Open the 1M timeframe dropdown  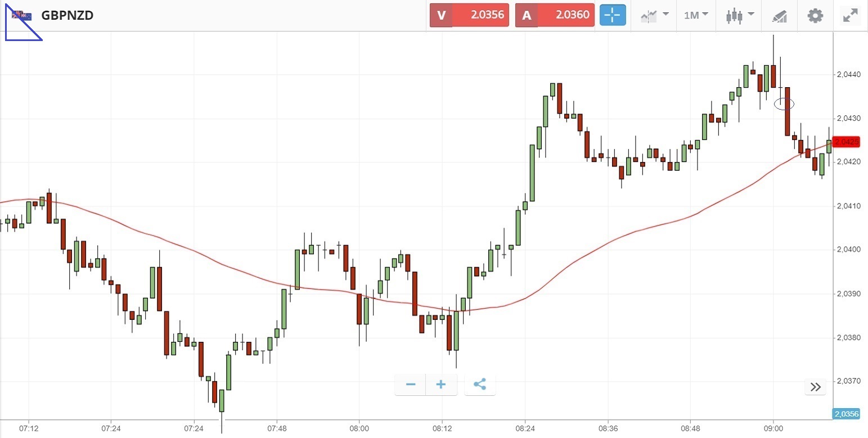696,15
